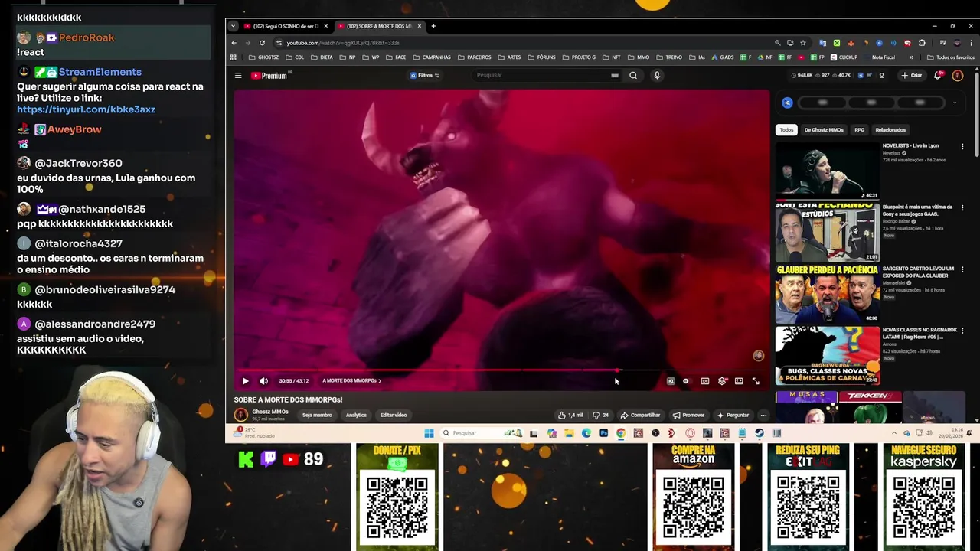Bookmark this page with the star icon
This screenshot has height=551, width=980.
(803, 43)
